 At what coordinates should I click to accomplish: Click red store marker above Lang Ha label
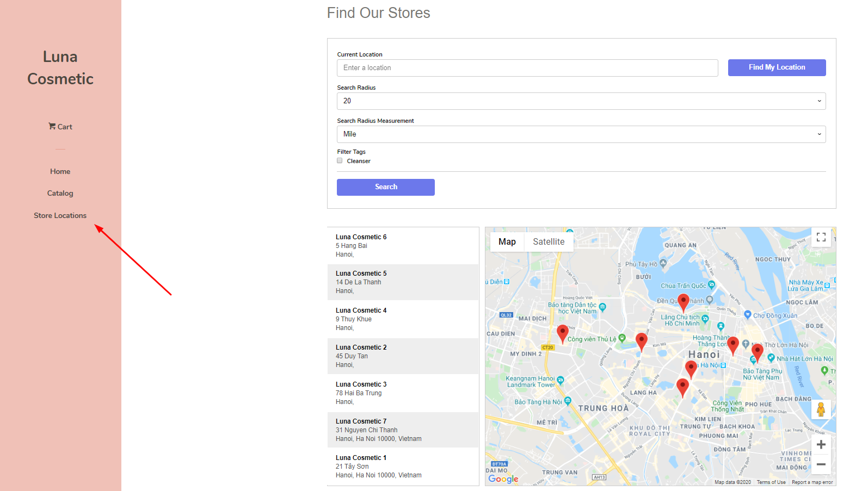(682, 387)
